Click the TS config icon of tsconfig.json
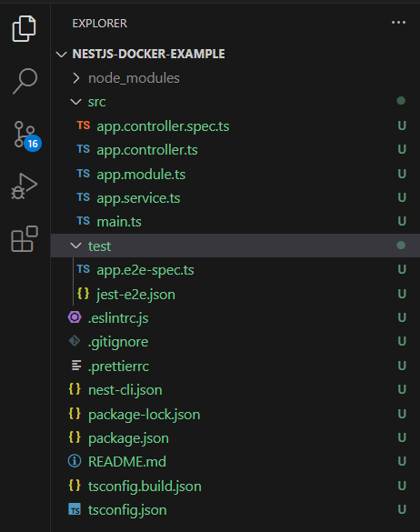 click(x=75, y=509)
